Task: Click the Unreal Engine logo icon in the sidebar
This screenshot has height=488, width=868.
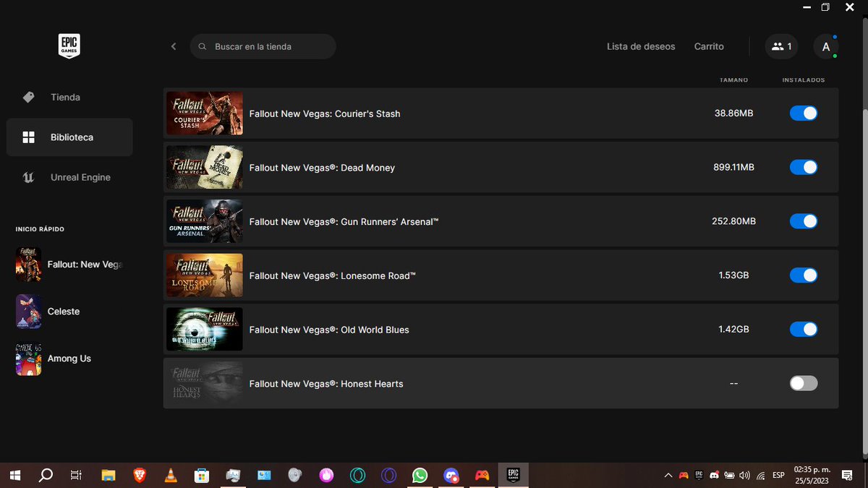Action: (x=28, y=177)
